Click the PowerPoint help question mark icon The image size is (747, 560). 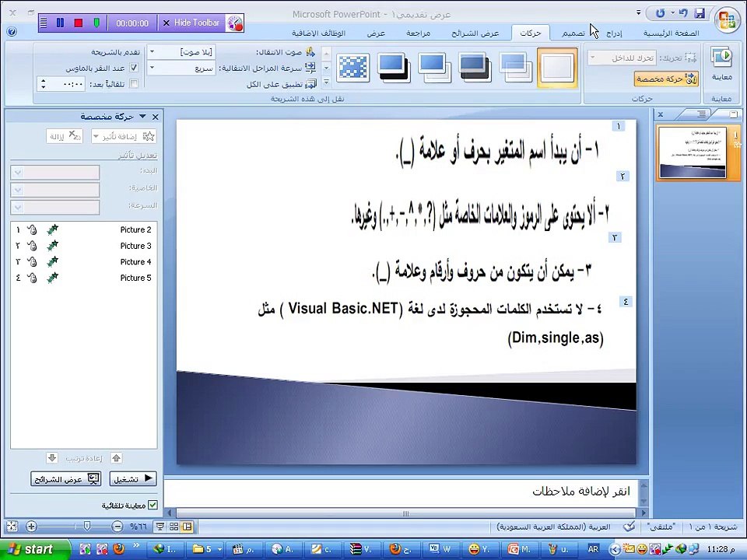(12, 32)
